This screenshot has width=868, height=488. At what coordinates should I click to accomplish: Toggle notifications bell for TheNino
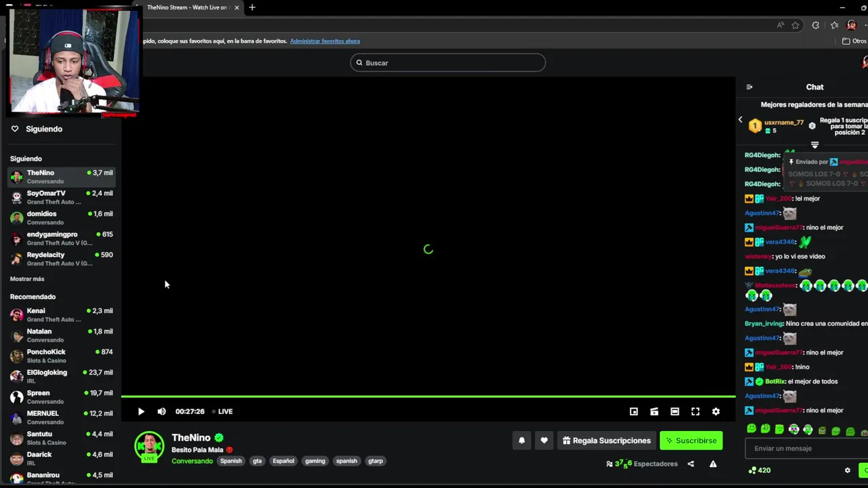[521, 441]
